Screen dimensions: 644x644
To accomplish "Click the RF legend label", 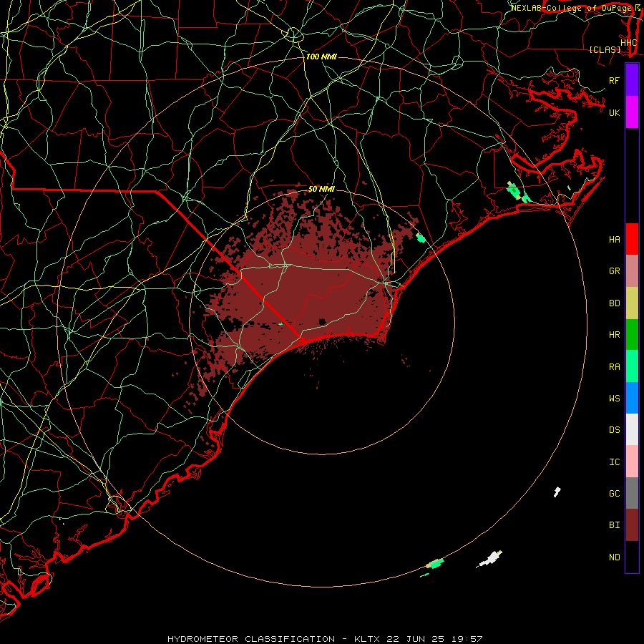I will coord(614,80).
